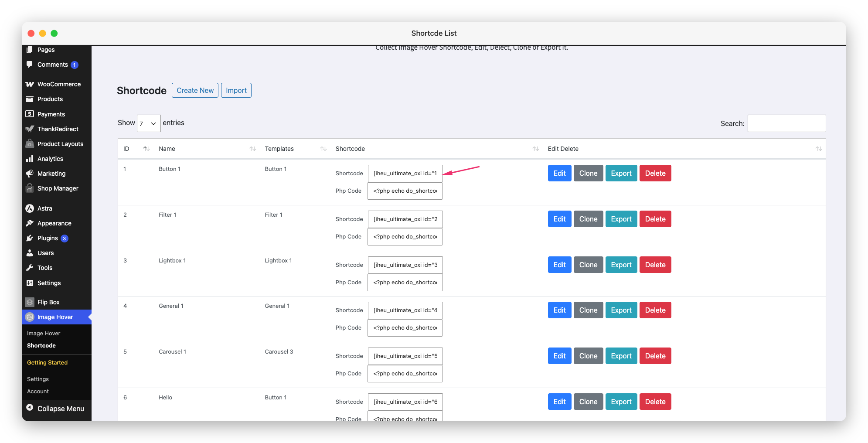Click the Payments dollar icon
Viewport: 868px width, 443px height.
click(x=30, y=114)
